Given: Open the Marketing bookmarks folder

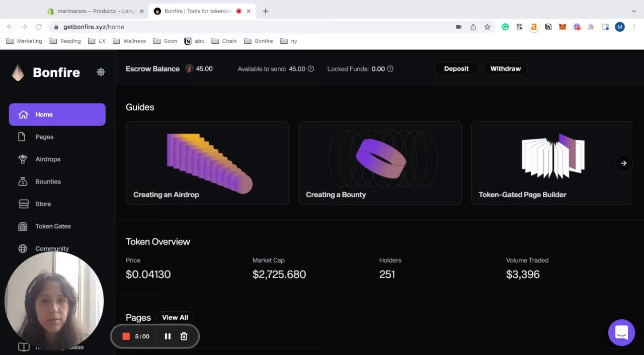Looking at the screenshot, I should pyautogui.click(x=24, y=41).
